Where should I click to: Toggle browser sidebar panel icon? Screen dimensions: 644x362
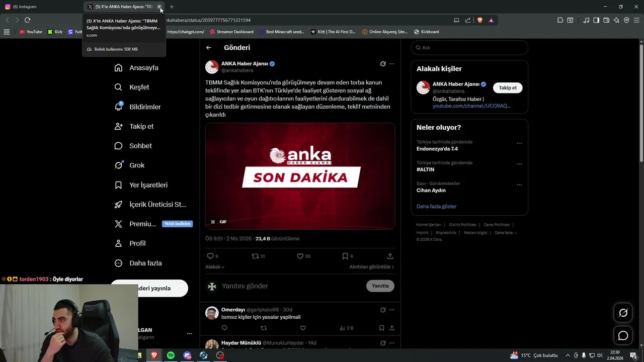[596, 20]
